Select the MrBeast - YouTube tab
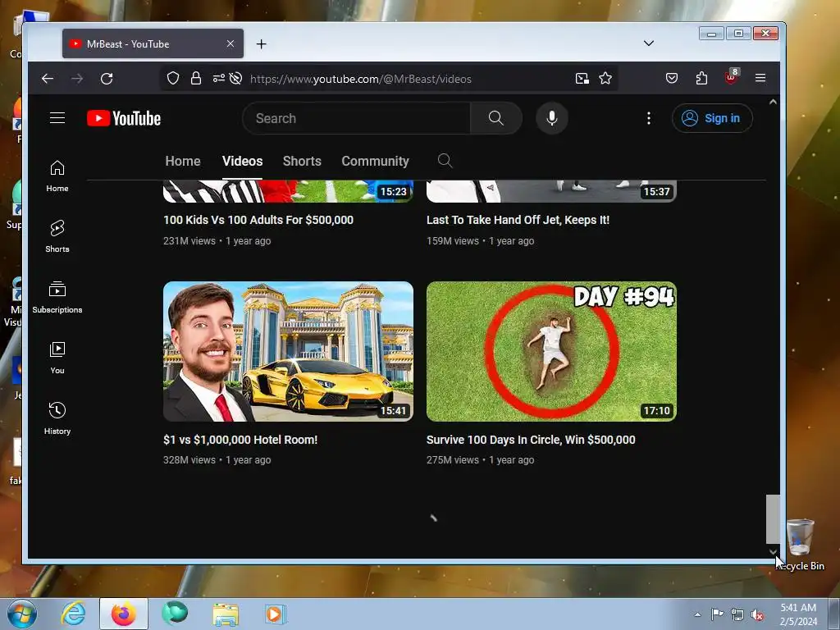This screenshot has width=840, height=630. click(x=153, y=44)
